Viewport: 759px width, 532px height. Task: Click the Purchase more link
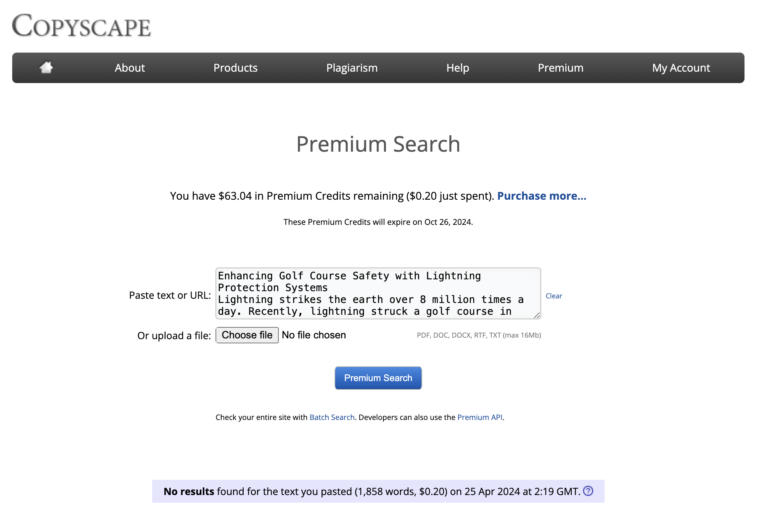tap(542, 196)
